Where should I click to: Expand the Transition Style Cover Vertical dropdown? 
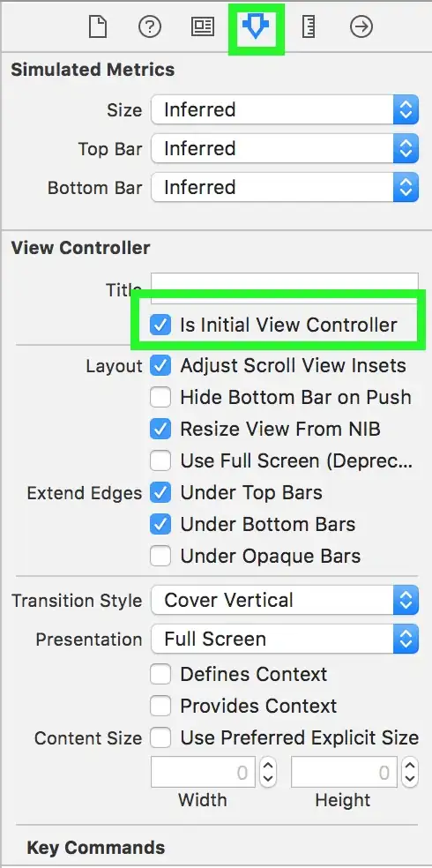pyautogui.click(x=285, y=600)
